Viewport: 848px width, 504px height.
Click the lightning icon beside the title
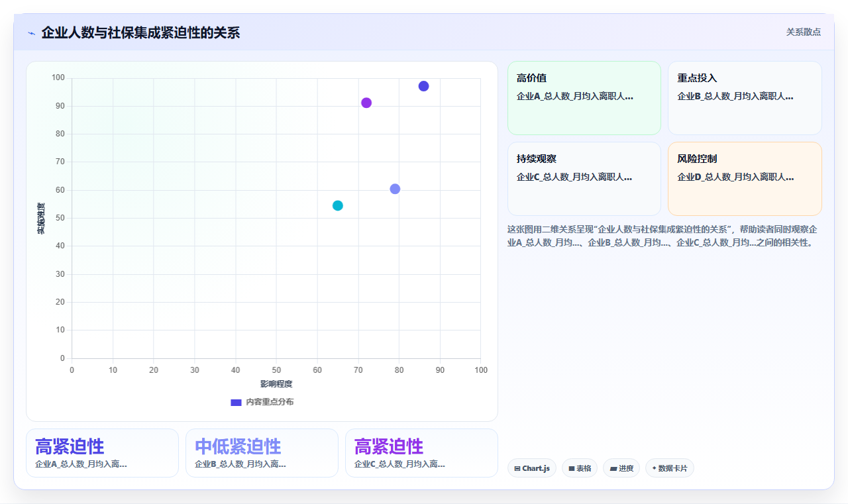point(31,33)
